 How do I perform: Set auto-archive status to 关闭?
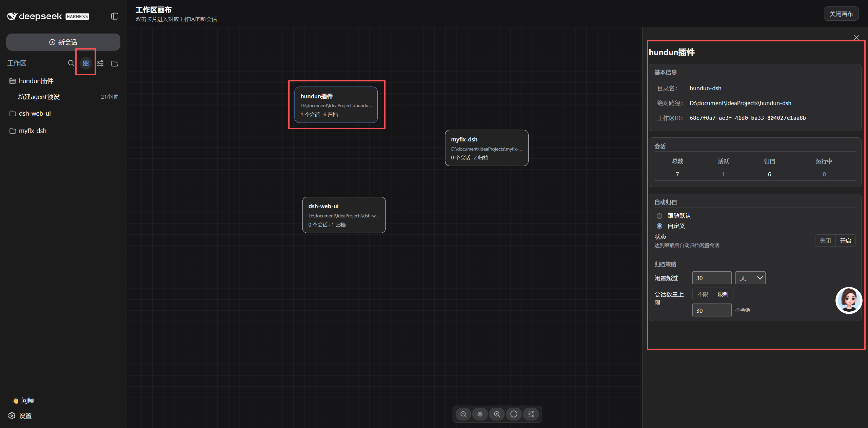point(825,240)
